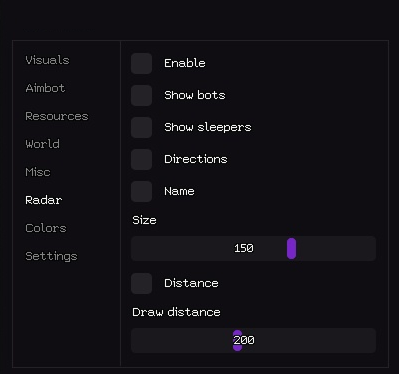Screen dimensions: 399x374
Task: Open the Misc section
Action: tap(38, 172)
